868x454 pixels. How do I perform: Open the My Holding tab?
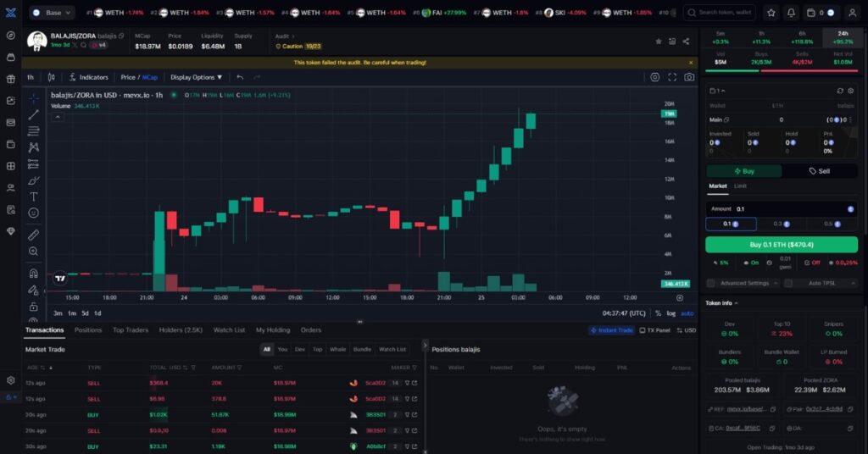pyautogui.click(x=273, y=330)
